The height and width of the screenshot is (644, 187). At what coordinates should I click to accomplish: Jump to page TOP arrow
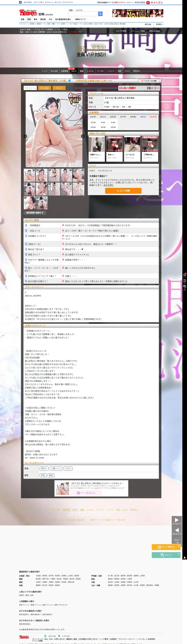185,558
